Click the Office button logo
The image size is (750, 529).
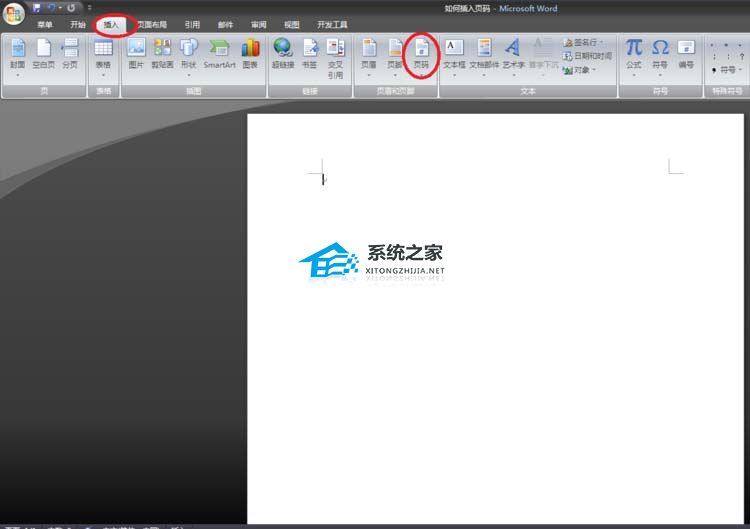tap(14, 13)
